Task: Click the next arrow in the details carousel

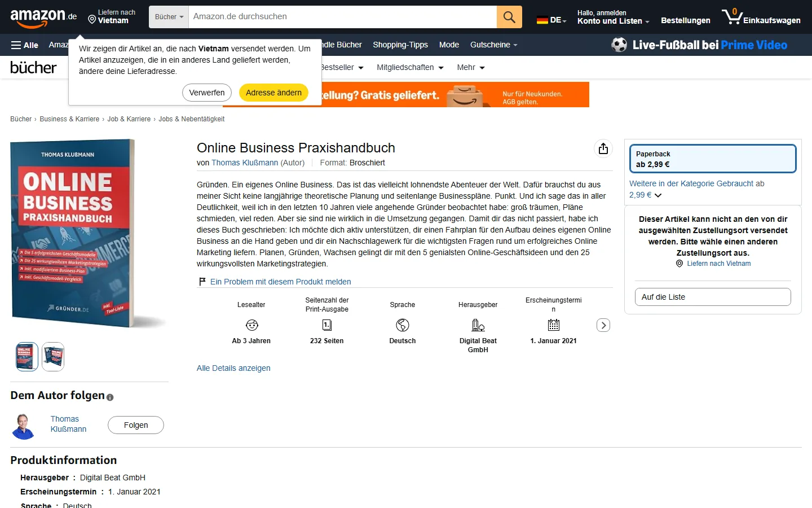Action: (603, 325)
